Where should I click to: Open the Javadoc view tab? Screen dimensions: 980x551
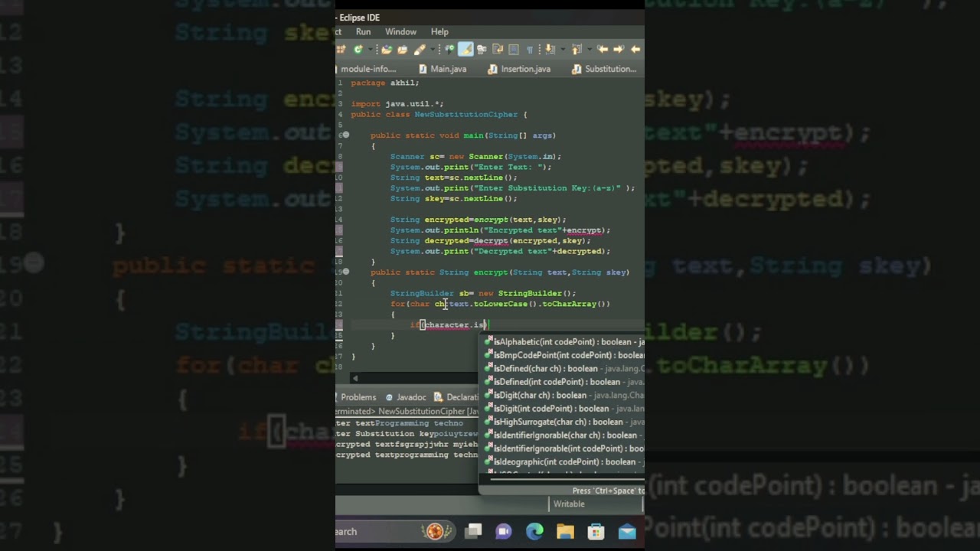(x=410, y=397)
